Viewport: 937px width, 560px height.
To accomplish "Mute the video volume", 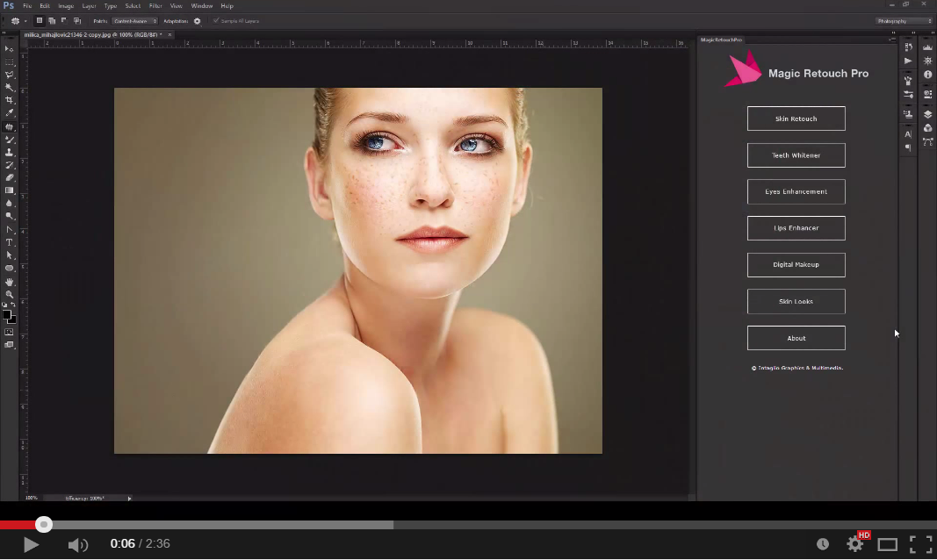I will point(77,543).
